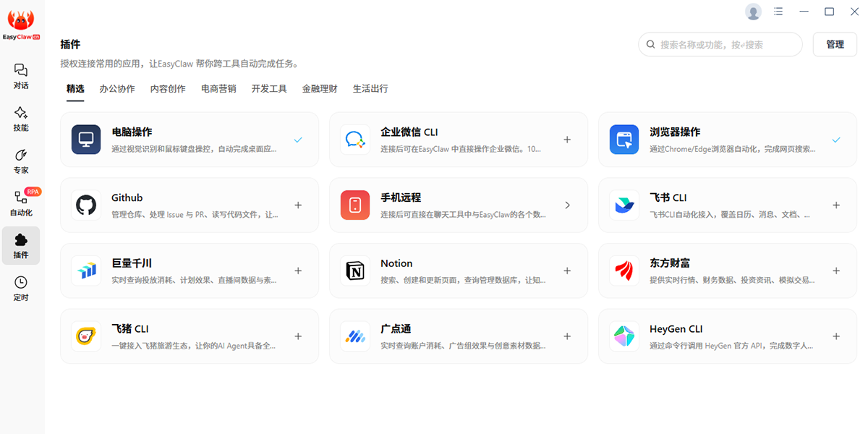Viewport: 868px width, 434px height.
Task: Switch to the 电商营销 tab
Action: pos(218,89)
